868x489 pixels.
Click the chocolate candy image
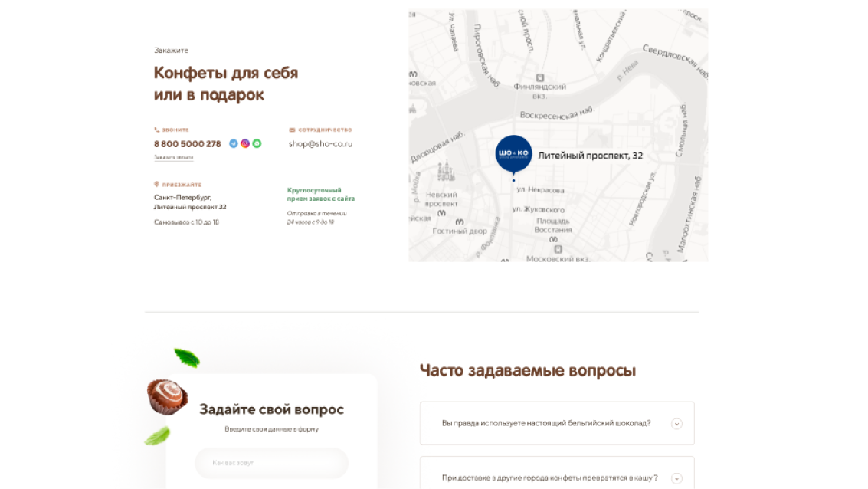[x=167, y=395]
